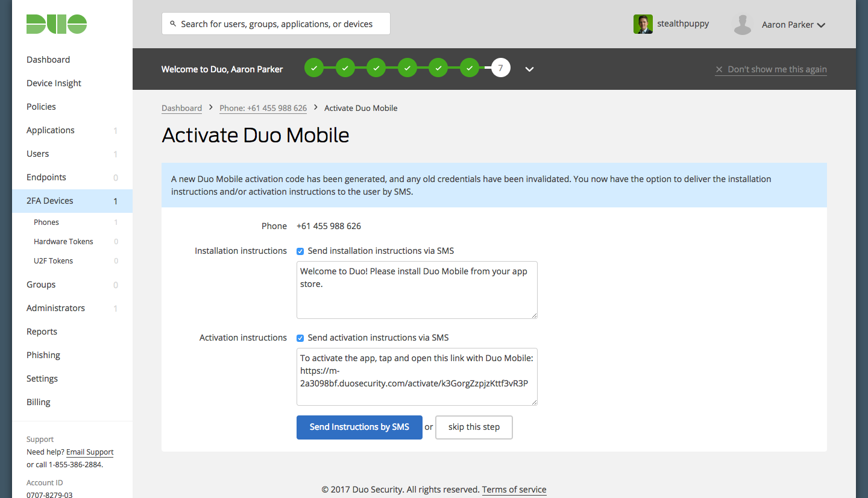Uncheck Send installation instructions via SMS
868x498 pixels.
[300, 251]
